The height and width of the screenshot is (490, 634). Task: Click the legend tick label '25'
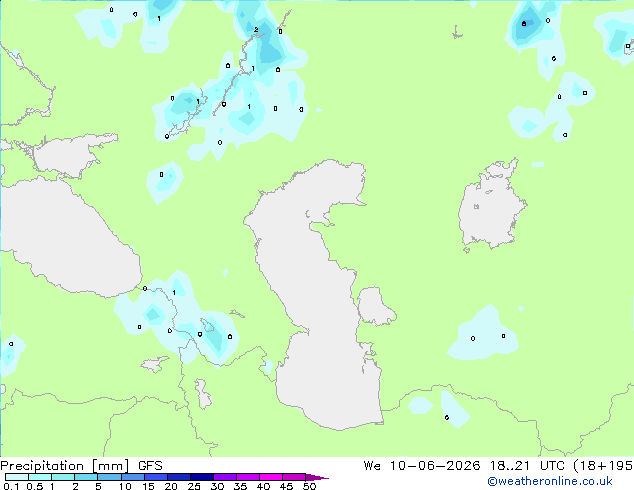(x=194, y=486)
